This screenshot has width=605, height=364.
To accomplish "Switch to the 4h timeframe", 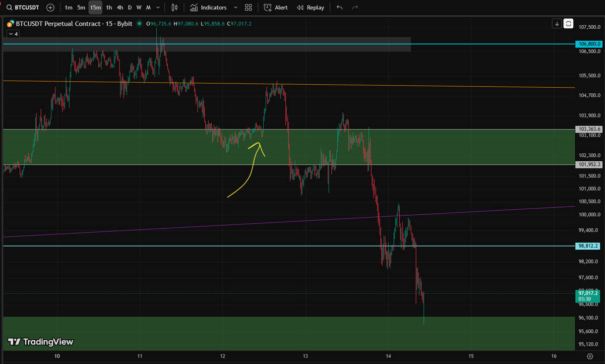I will [120, 8].
